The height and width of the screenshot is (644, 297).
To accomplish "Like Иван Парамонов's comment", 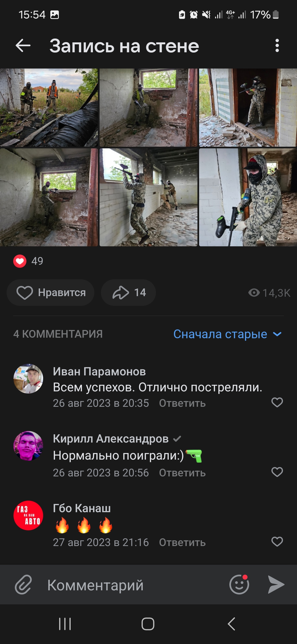I will (277, 402).
